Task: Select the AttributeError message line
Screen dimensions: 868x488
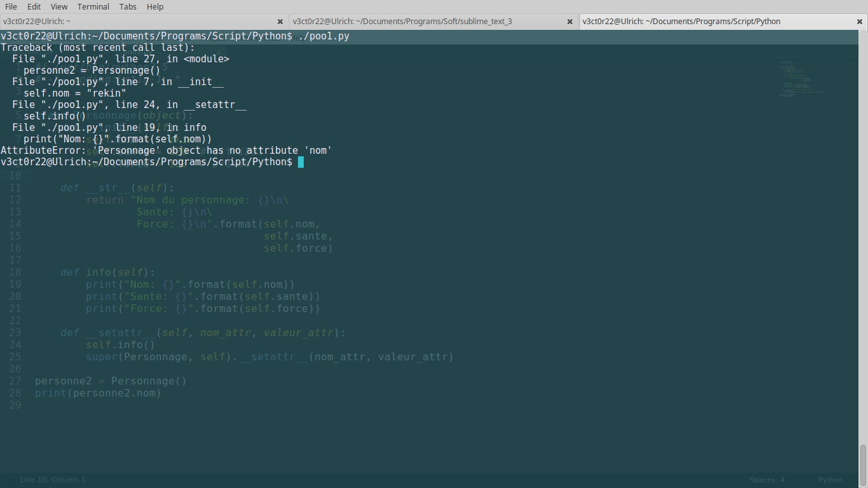Action: click(x=165, y=150)
